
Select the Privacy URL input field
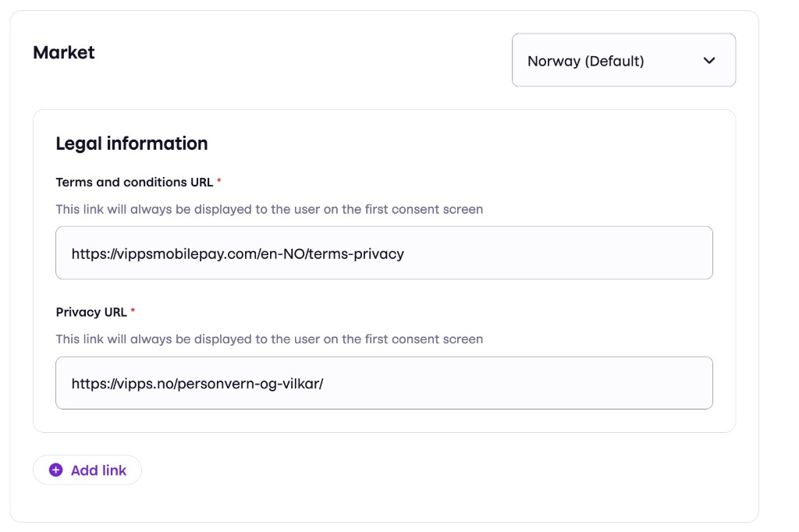click(384, 382)
